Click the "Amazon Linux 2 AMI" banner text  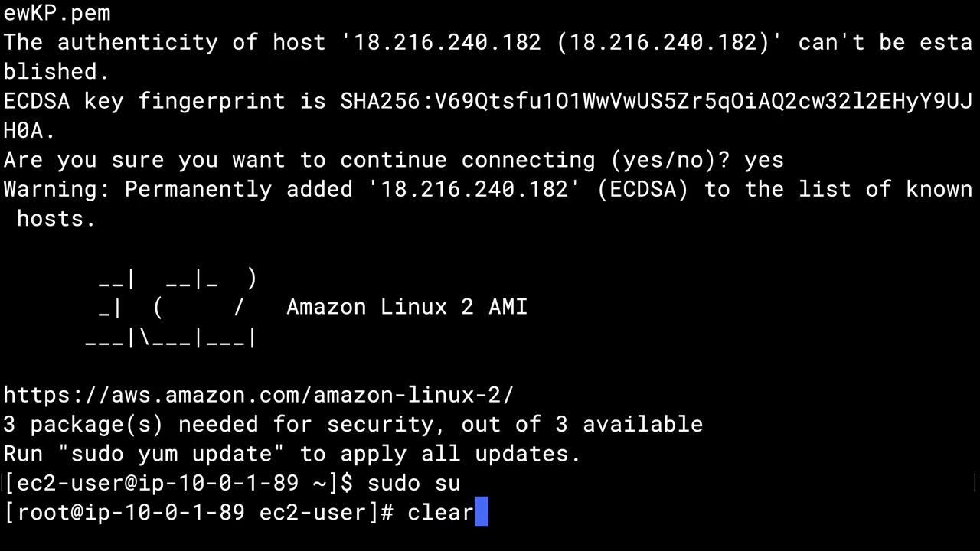click(407, 308)
